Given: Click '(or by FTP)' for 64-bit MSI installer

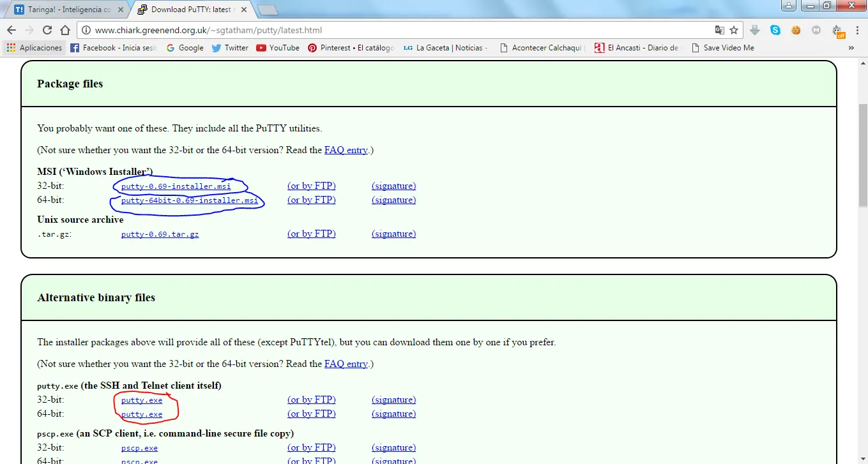Looking at the screenshot, I should pos(312,200).
